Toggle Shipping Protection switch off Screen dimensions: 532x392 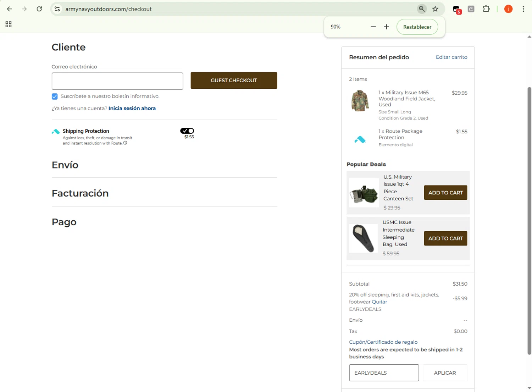[x=187, y=131]
